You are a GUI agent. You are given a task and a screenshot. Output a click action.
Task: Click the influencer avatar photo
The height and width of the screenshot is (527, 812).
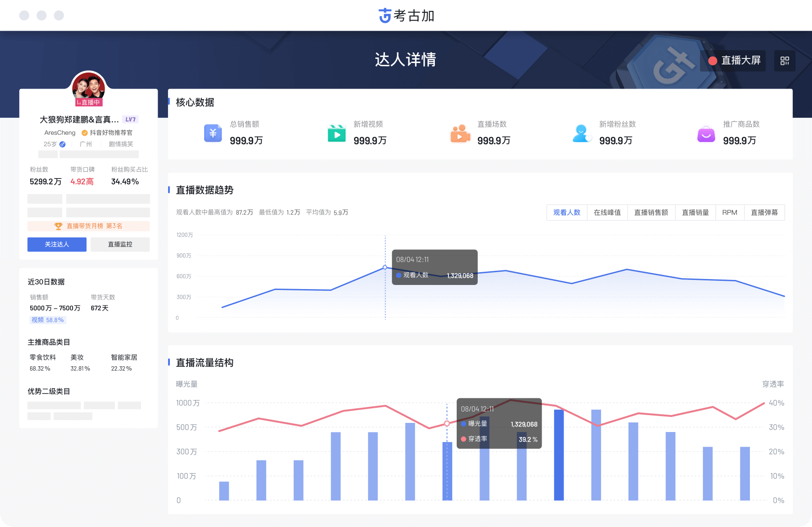pyautogui.click(x=88, y=87)
